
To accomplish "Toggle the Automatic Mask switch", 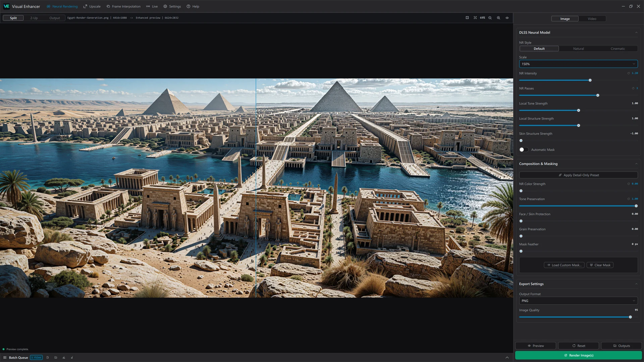I will tap(524, 150).
